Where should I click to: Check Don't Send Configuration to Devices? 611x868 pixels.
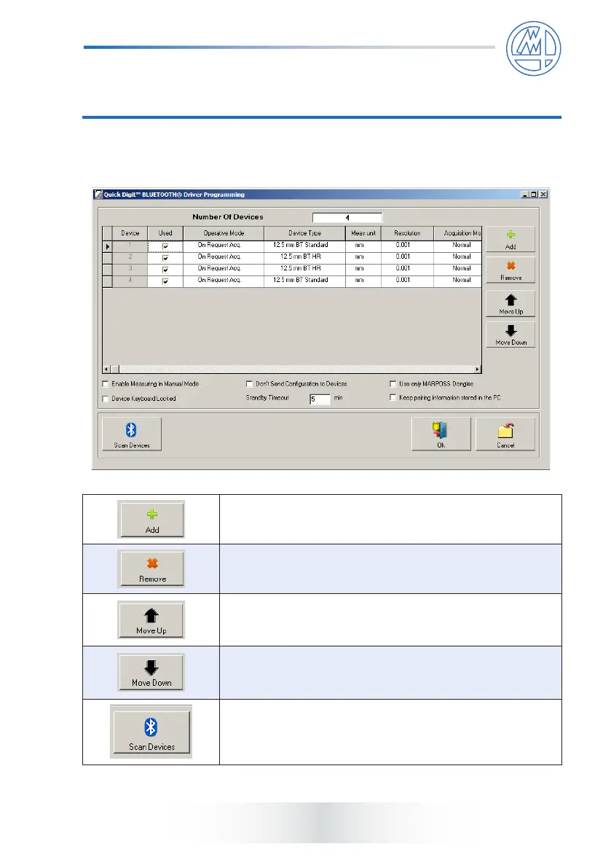(x=249, y=383)
